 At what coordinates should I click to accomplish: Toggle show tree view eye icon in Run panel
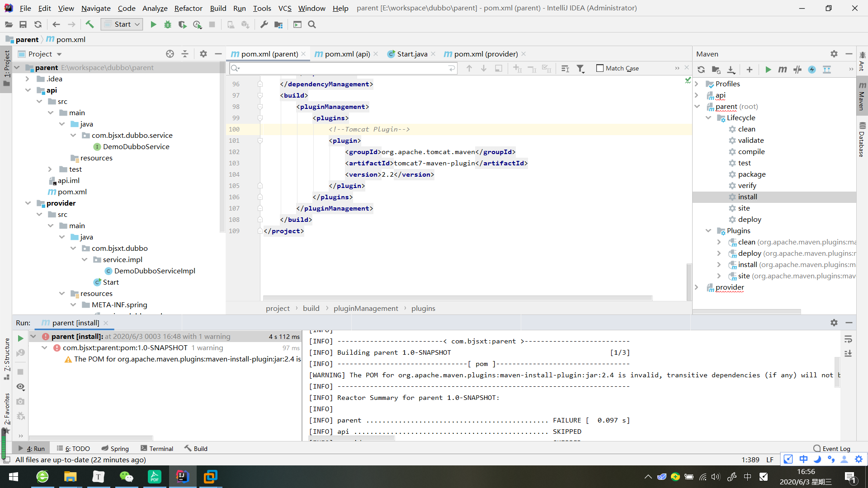pyautogui.click(x=20, y=387)
